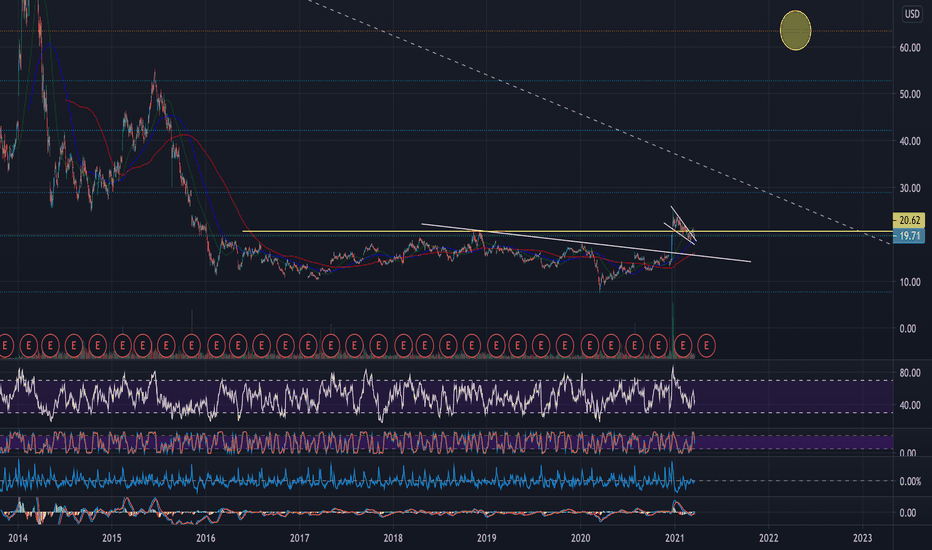Click the 2015 label on time axis
Viewport: 932px width, 550px height.
pyautogui.click(x=112, y=538)
